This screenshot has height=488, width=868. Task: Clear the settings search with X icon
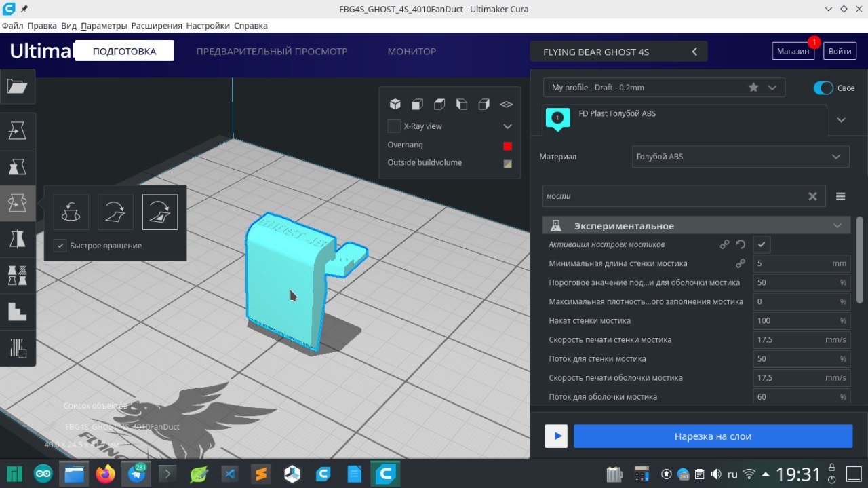[x=812, y=196]
